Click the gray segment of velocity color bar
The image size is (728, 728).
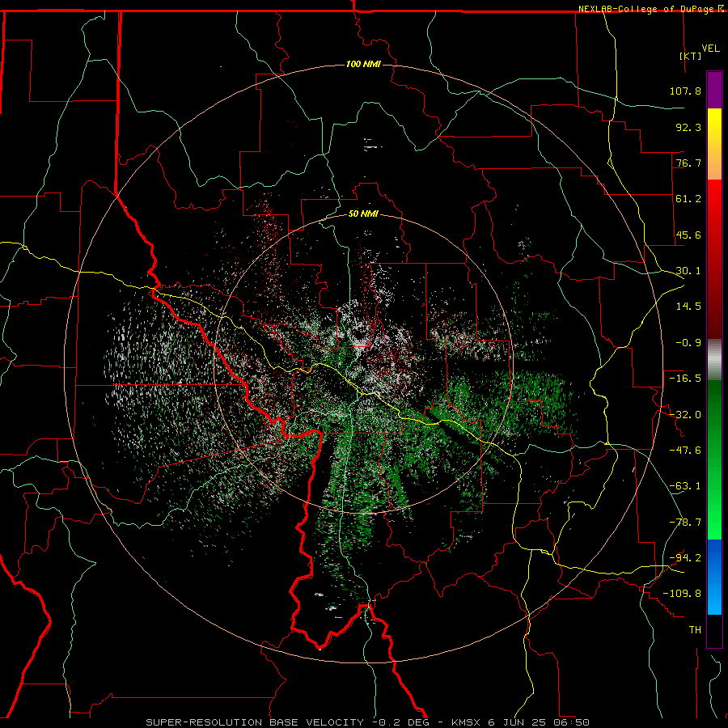pos(714,359)
